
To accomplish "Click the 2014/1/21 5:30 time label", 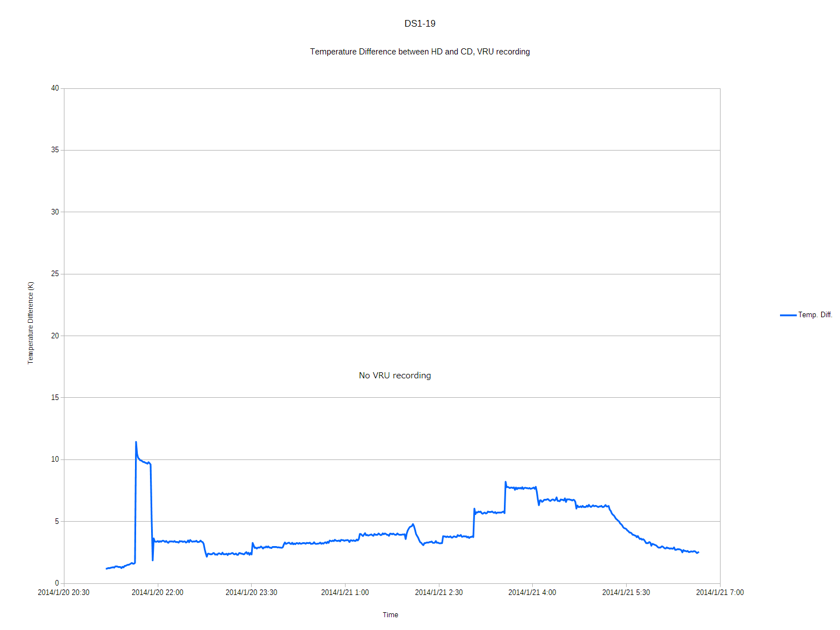I will (x=626, y=593).
